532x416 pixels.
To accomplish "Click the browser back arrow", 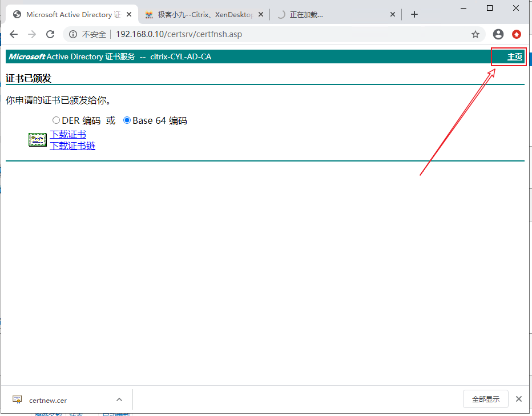I will (x=14, y=34).
